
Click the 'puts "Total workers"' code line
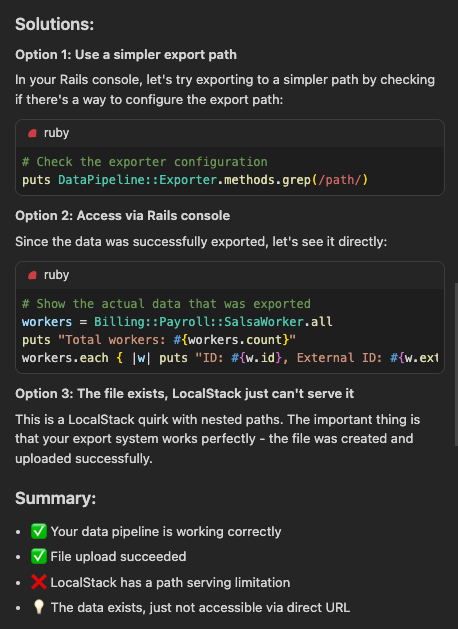tap(159, 340)
